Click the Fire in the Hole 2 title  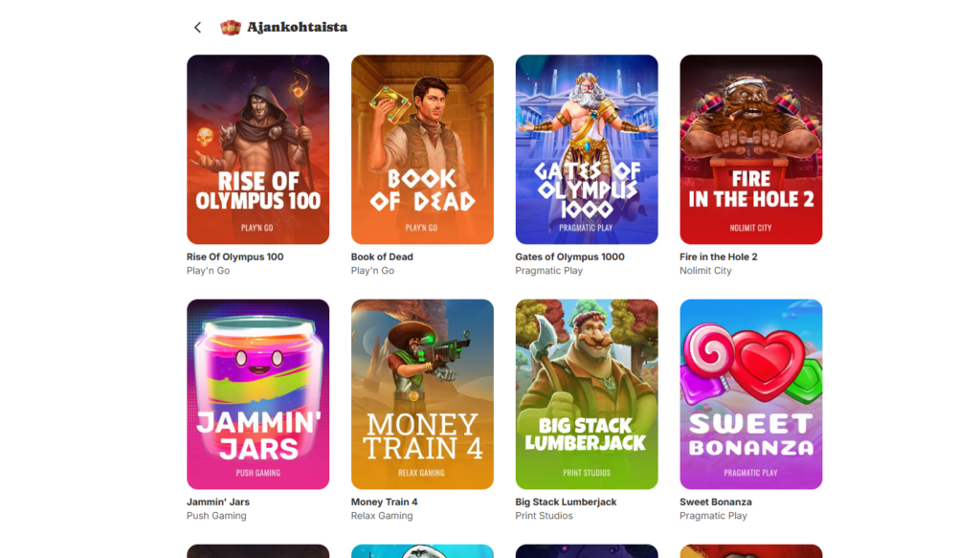pyautogui.click(x=719, y=257)
